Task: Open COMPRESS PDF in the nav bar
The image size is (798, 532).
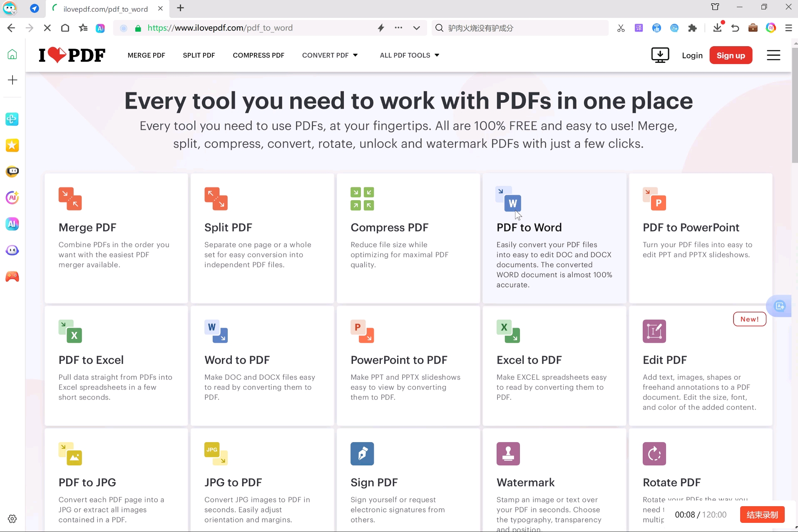Action: (x=259, y=55)
